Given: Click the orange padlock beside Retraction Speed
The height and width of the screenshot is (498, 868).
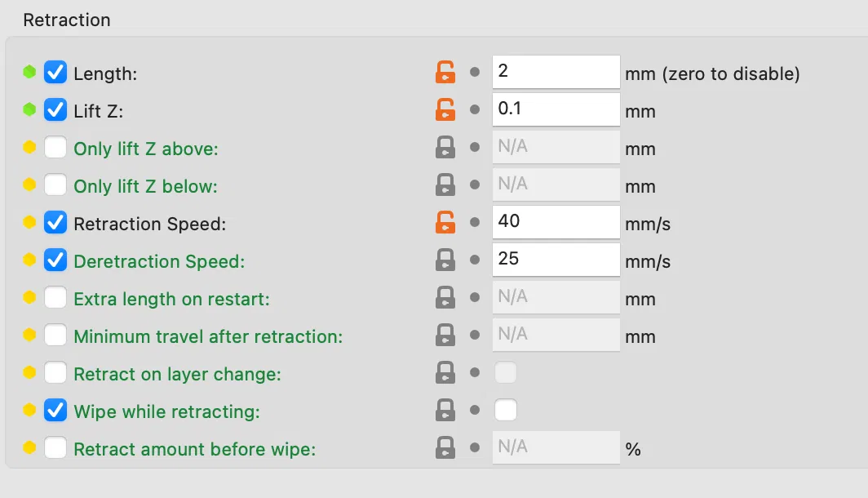Looking at the screenshot, I should [445, 223].
